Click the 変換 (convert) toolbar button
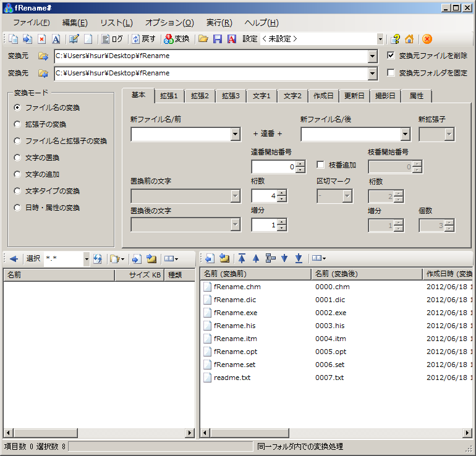Viewport: 476px width, 456px height. (176, 39)
